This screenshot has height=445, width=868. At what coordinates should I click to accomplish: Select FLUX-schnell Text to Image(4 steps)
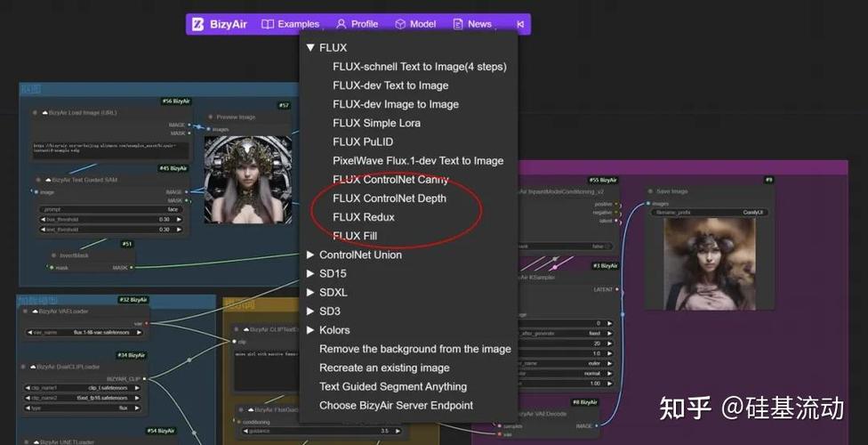[x=420, y=67]
